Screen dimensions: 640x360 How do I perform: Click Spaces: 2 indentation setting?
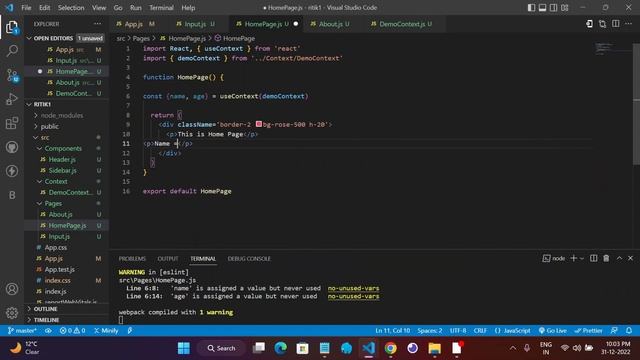click(430, 331)
